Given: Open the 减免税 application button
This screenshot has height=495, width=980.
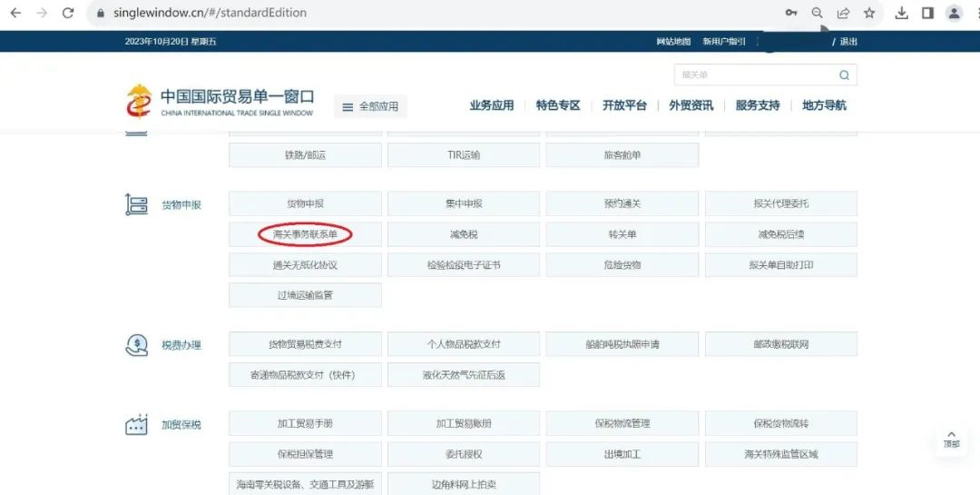Looking at the screenshot, I should pos(463,234).
